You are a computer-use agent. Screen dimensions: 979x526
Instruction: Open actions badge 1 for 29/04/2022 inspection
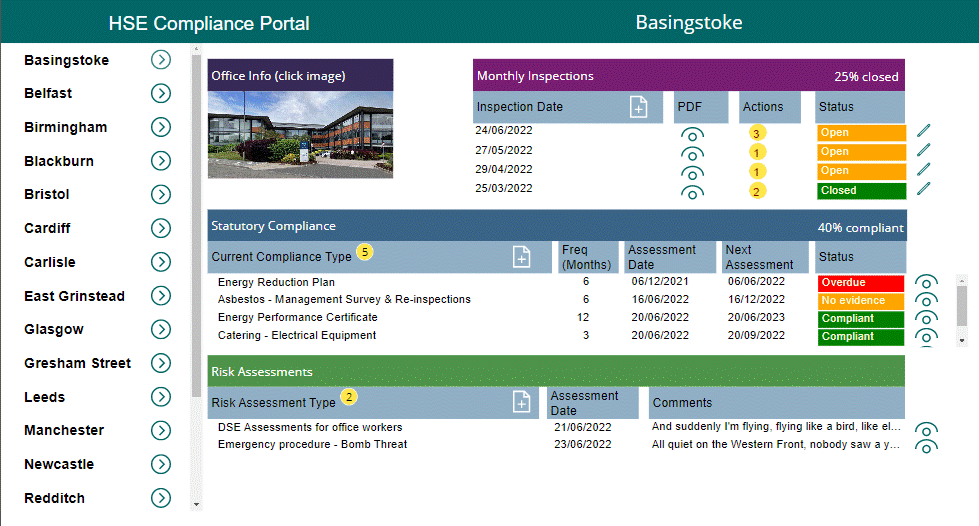click(x=757, y=172)
